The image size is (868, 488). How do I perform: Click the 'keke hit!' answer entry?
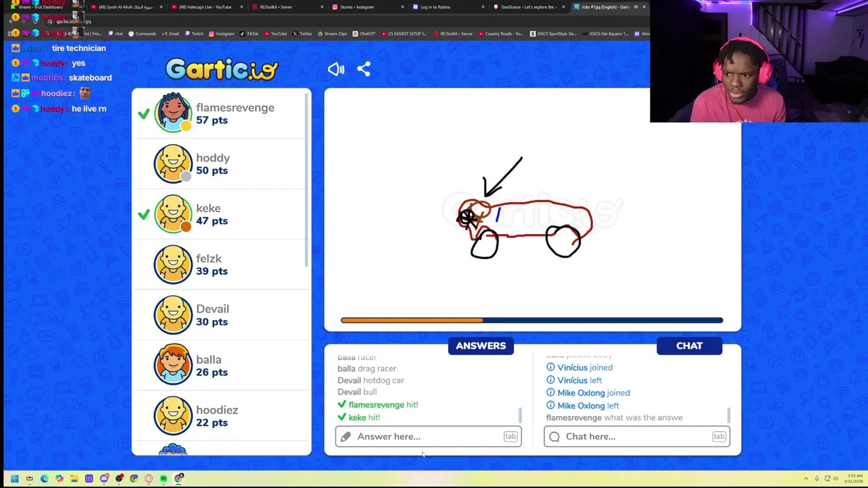(359, 418)
